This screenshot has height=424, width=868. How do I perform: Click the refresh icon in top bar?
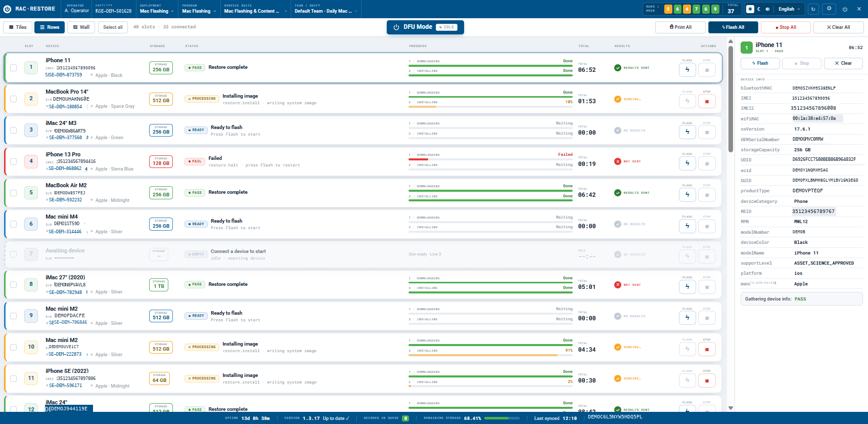point(813,9)
